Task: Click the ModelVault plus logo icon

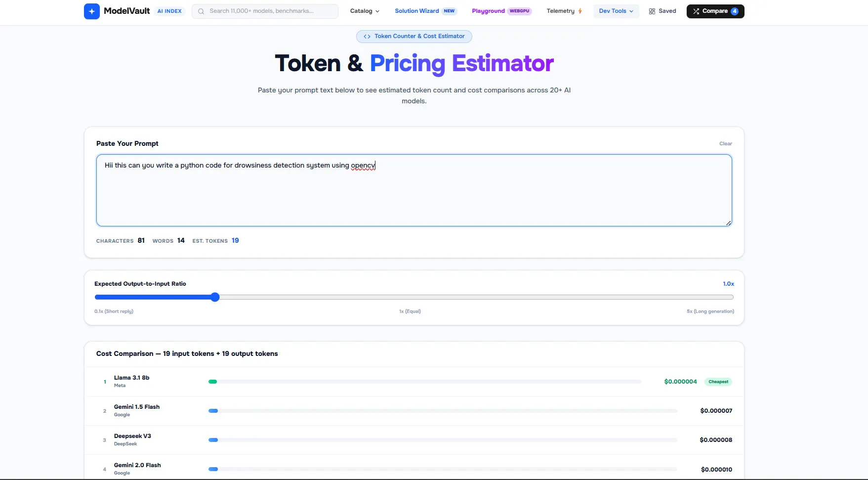Action: pos(92,11)
